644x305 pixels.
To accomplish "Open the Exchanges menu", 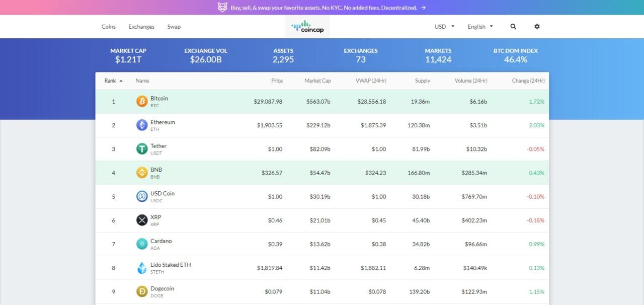I will click(x=141, y=27).
